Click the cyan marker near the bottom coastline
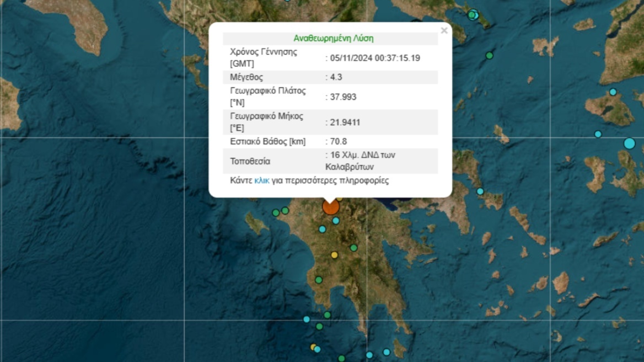Image resolution: width=644 pixels, height=362 pixels. [x=307, y=318]
